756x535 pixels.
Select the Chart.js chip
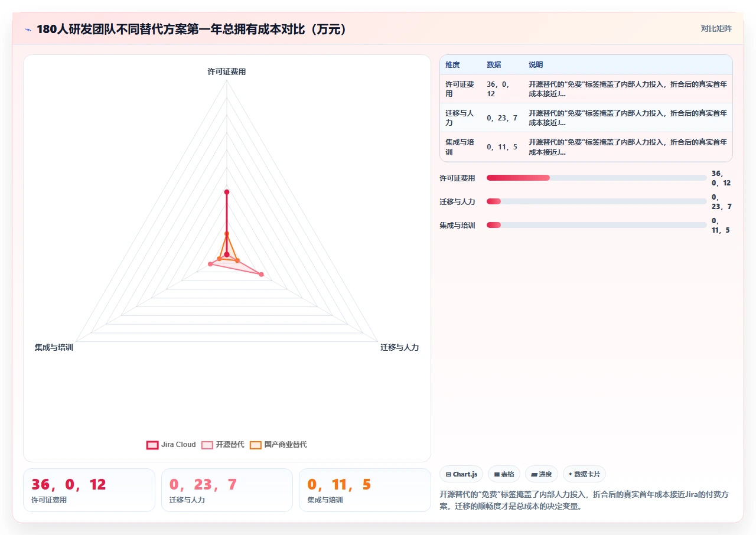[x=461, y=474]
